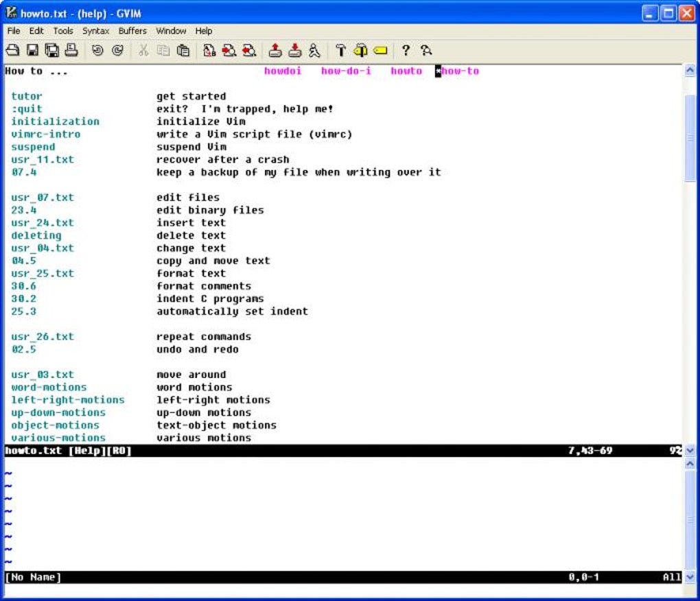Click the 'undo and redo' text
This screenshot has height=601, width=700.
point(198,349)
